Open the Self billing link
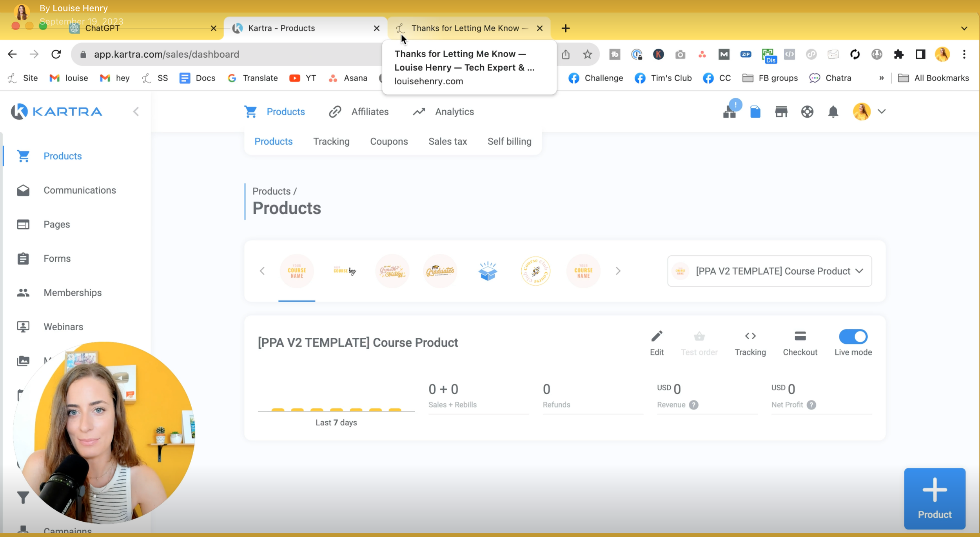The image size is (980, 537). pos(509,142)
